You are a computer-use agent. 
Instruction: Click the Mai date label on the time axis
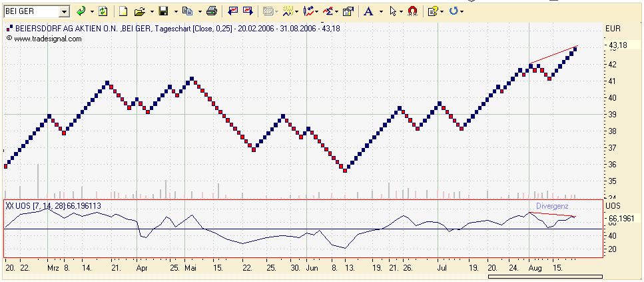pos(190,268)
